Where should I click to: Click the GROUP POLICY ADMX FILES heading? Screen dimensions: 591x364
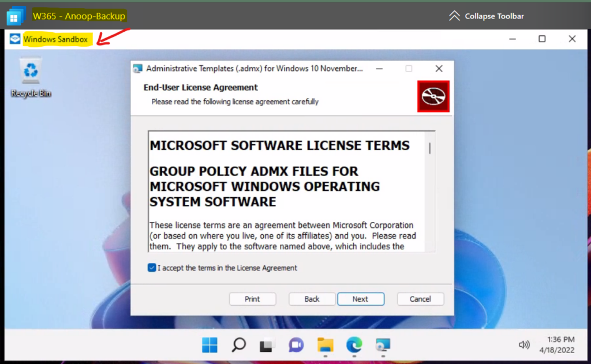coord(264,186)
